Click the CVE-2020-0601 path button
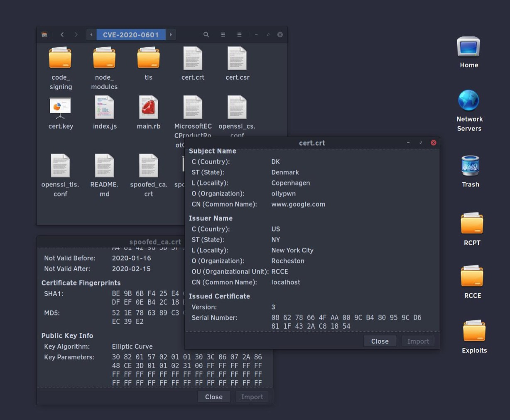510x420 pixels. click(x=131, y=34)
